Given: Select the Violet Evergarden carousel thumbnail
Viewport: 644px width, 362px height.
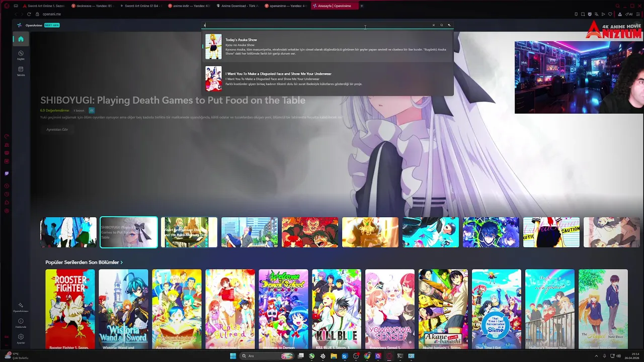Looking at the screenshot, I should [x=189, y=232].
